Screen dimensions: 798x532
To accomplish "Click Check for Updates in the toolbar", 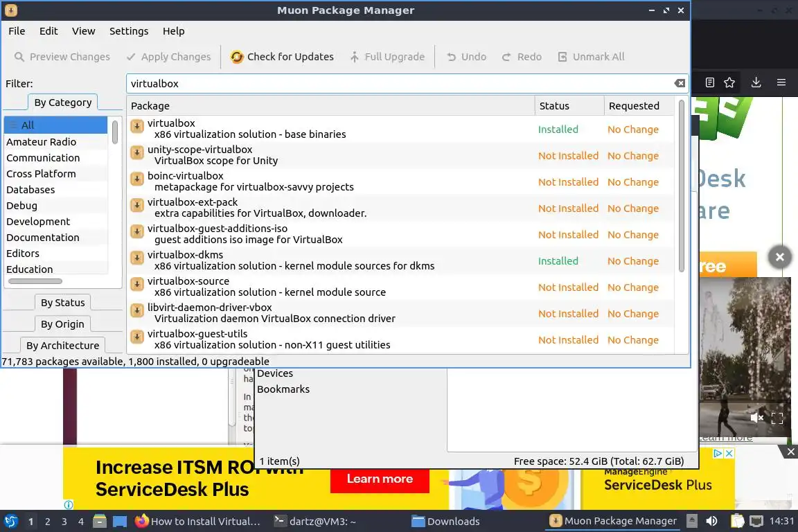I will [282, 57].
